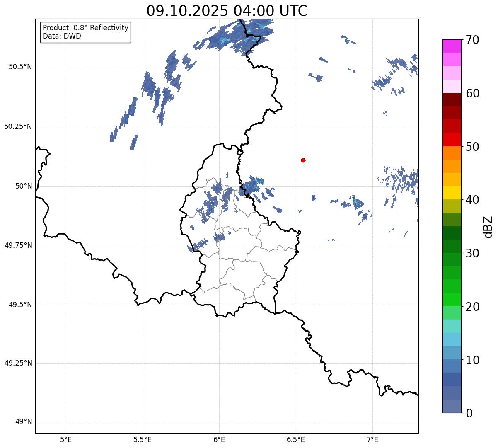
Task: Click the 50.25°N latitude tick label
Action: [18, 126]
